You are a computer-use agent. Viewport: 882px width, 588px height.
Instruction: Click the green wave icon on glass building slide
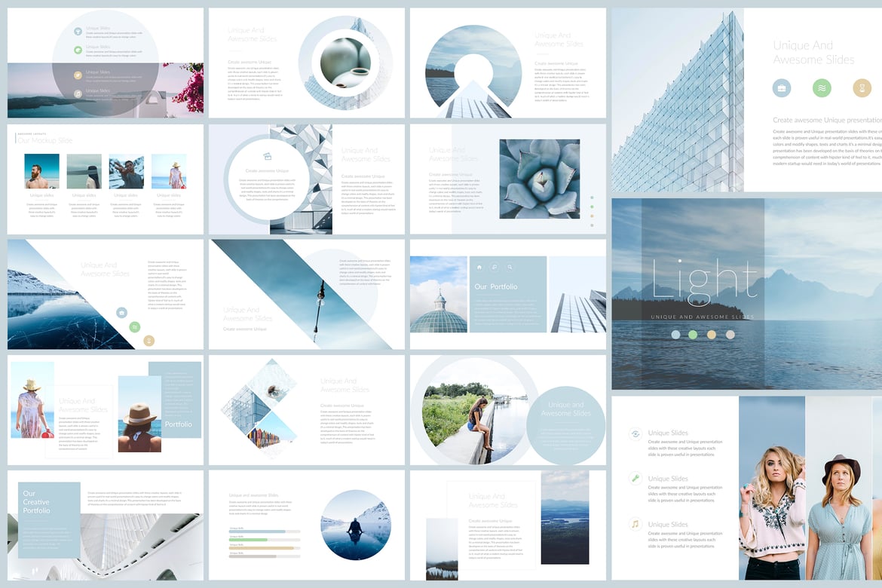822,87
